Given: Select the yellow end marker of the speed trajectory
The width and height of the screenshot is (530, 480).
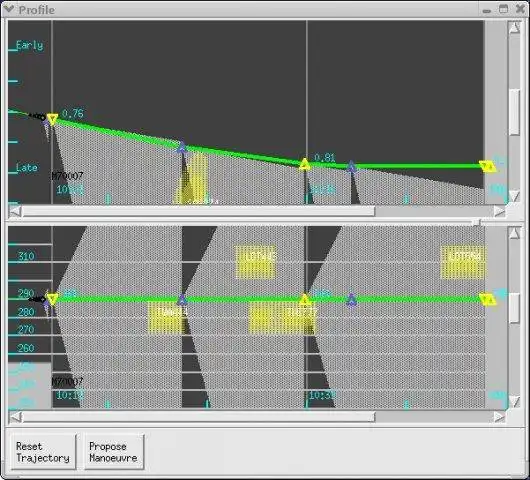Looking at the screenshot, I should click(x=488, y=166).
